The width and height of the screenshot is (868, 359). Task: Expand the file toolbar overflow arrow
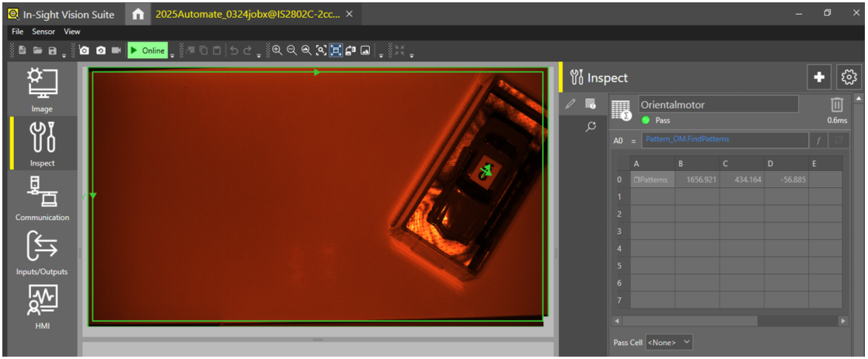pyautogui.click(x=64, y=53)
